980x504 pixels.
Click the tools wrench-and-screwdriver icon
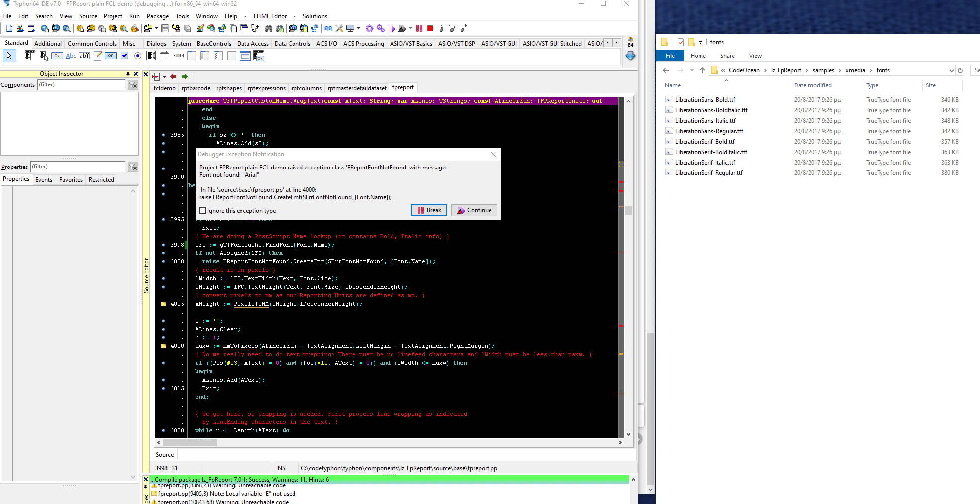(x=339, y=28)
